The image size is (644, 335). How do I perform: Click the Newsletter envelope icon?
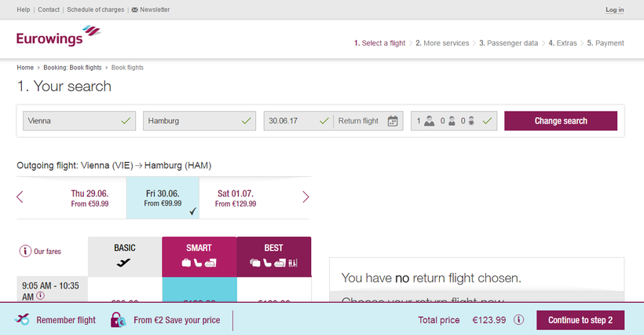(x=134, y=10)
